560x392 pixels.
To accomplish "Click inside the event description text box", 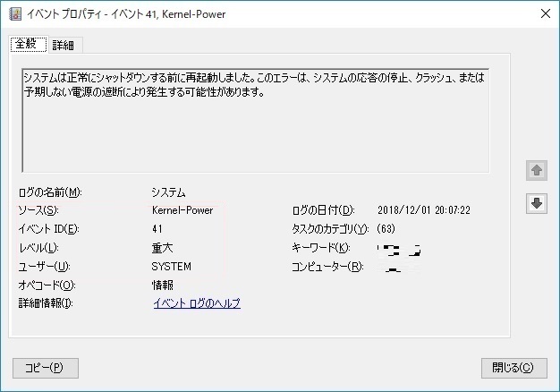I will pyautogui.click(x=255, y=121).
